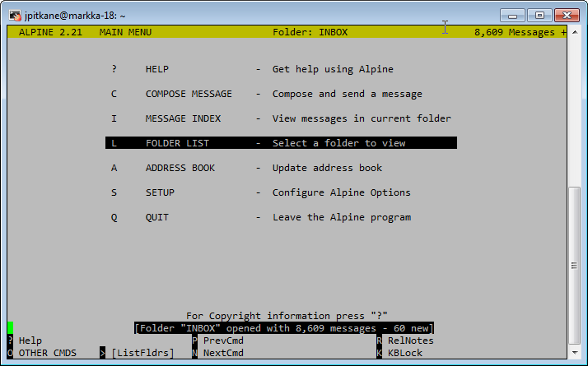The image size is (588, 366).
Task: Click '8,609 Messages' in header bar
Action: click(x=515, y=32)
